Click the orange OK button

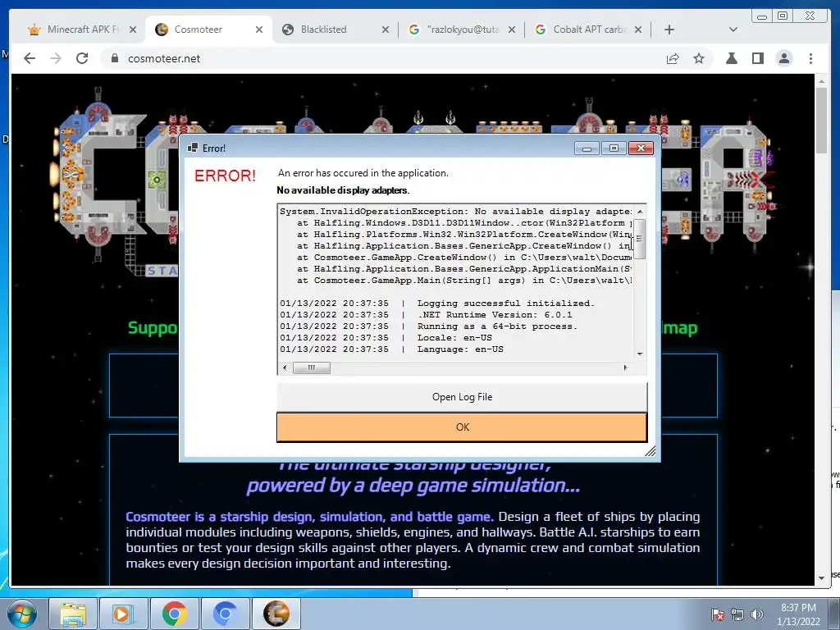click(462, 427)
